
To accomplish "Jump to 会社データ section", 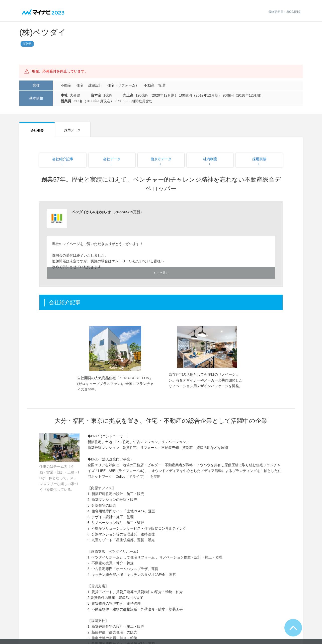I will (112, 160).
